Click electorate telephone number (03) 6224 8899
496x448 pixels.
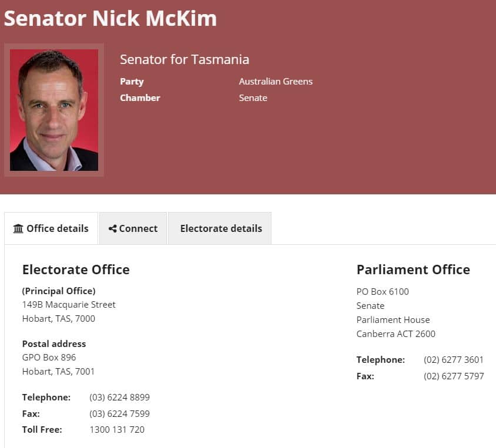pos(119,397)
